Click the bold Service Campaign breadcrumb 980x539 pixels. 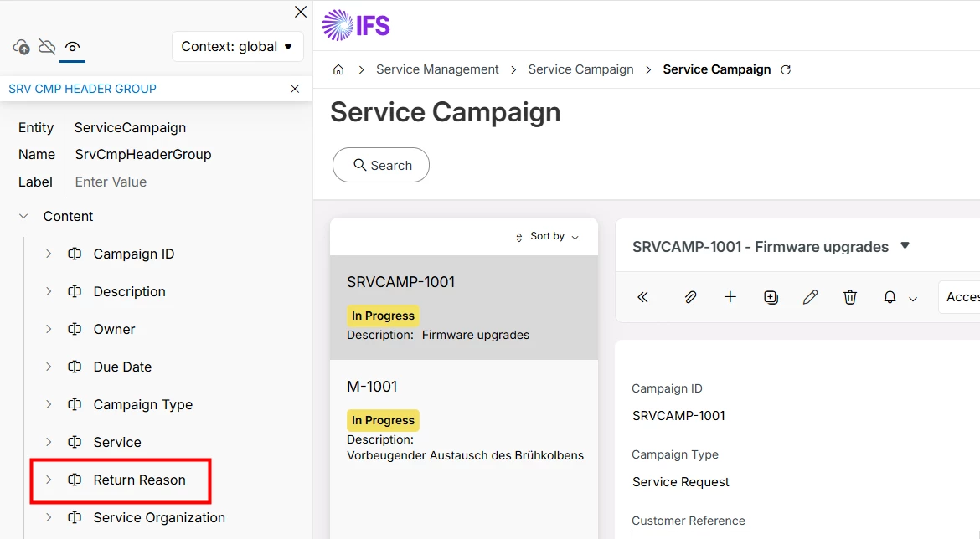717,69
